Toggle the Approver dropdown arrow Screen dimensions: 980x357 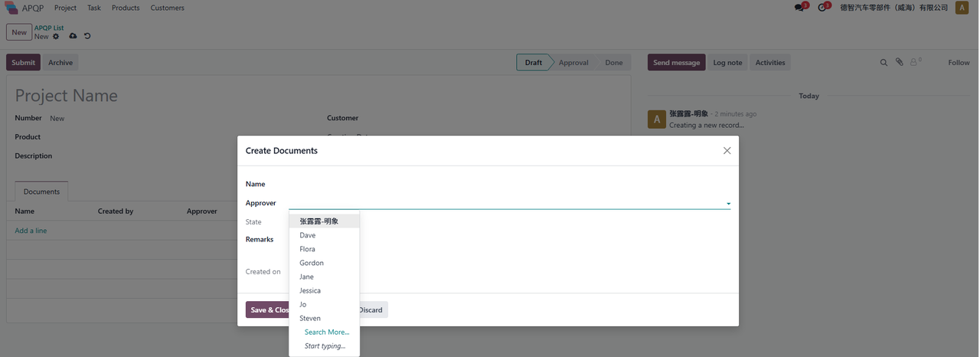coord(728,204)
